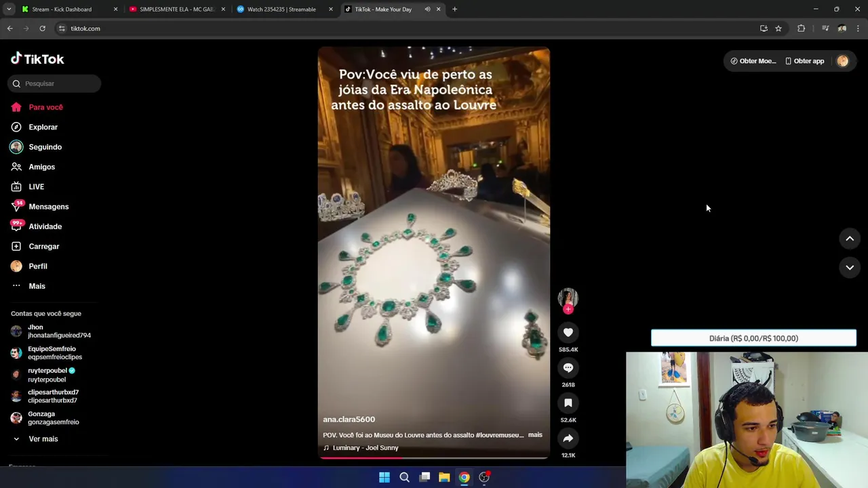This screenshot has height=488, width=868.
Task: Go to previous video with up arrow
Action: 850,239
